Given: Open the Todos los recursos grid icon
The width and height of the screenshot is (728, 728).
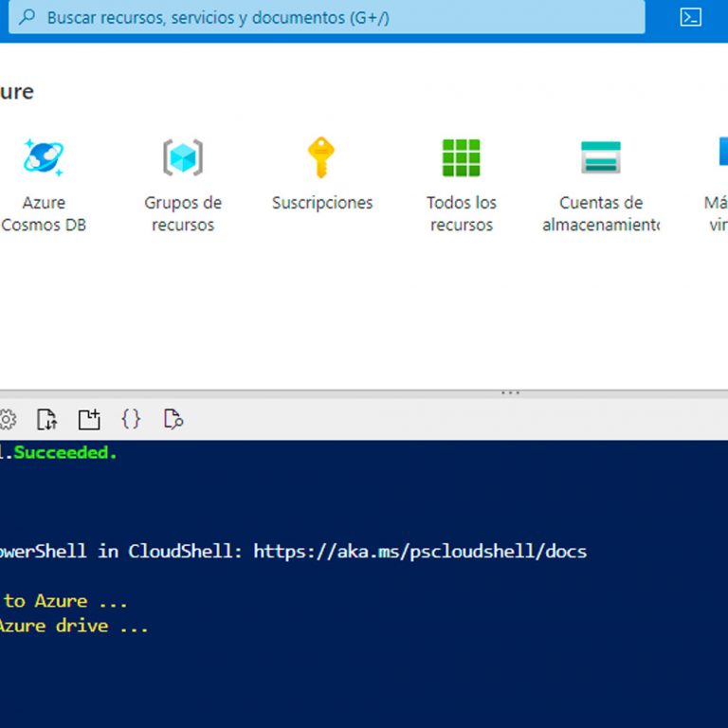Looking at the screenshot, I should point(461,158).
